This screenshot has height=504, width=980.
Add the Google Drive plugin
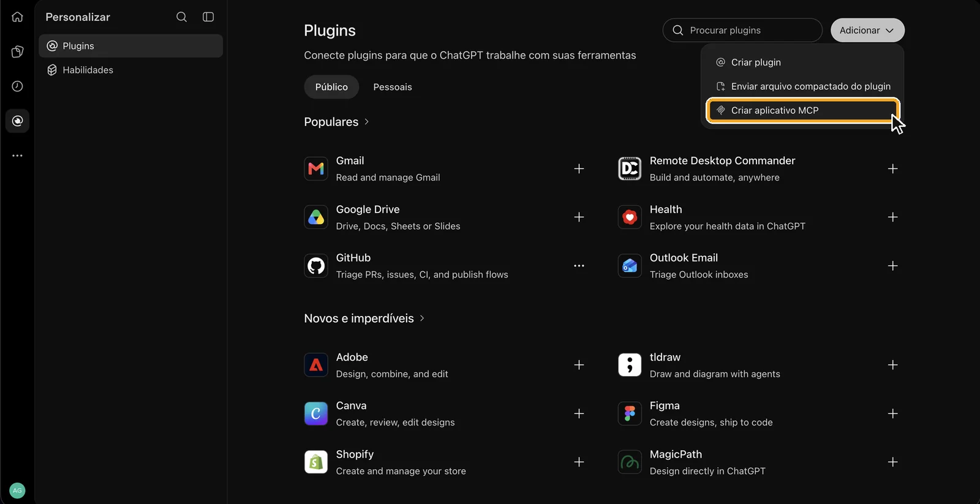(579, 217)
